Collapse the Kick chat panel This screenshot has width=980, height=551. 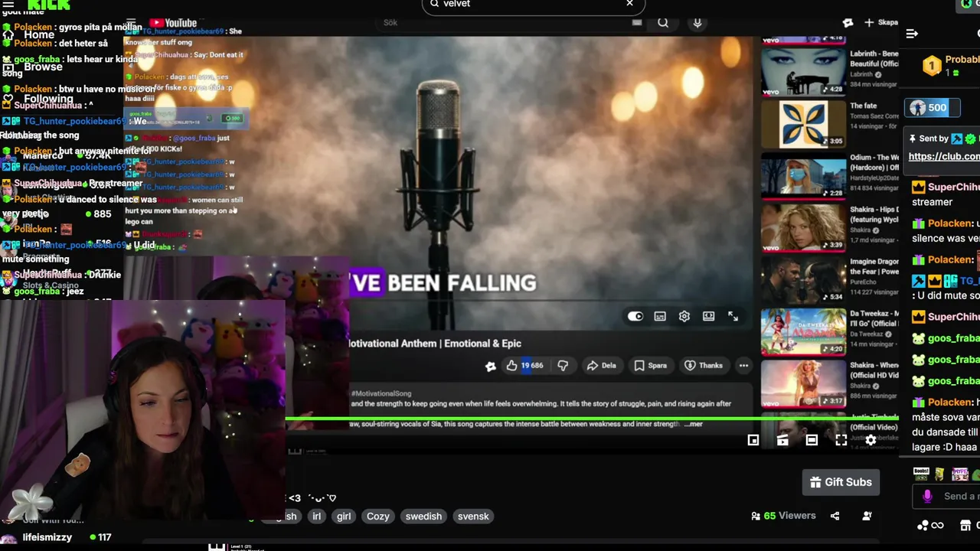(912, 34)
